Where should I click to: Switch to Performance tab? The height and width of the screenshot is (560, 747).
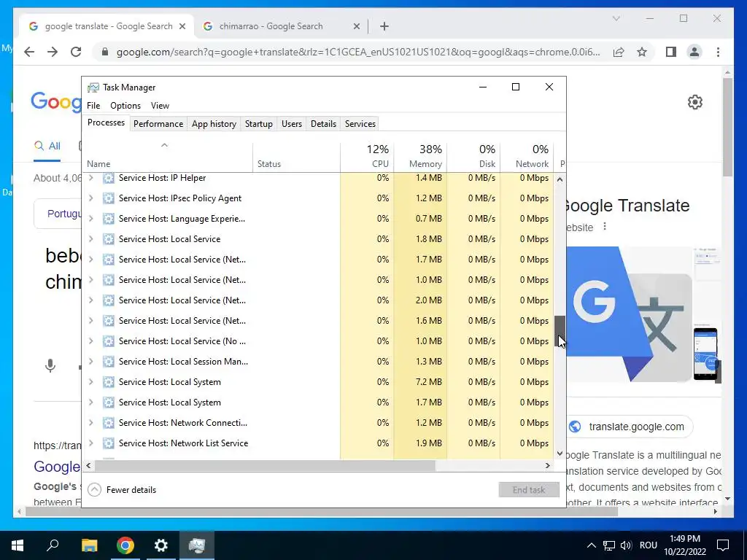point(158,124)
